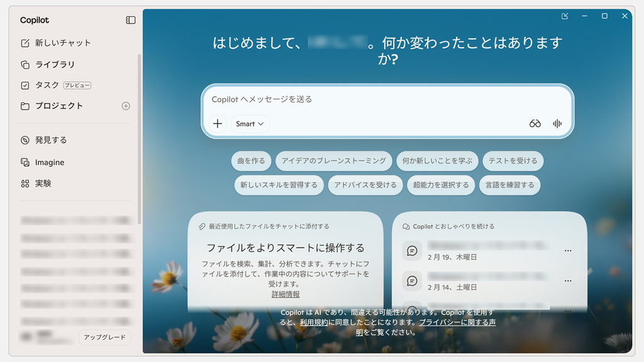Viewport: 644px width, 362px height.
Task: Choose 超能力を選択する chip
Action: [x=441, y=185]
